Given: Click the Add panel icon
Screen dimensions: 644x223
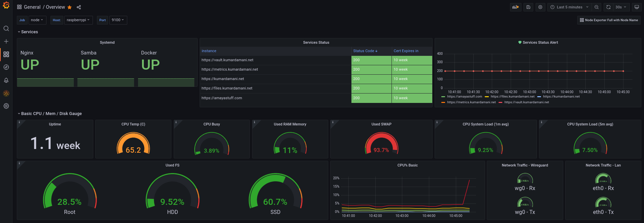Looking at the screenshot, I should click(515, 7).
